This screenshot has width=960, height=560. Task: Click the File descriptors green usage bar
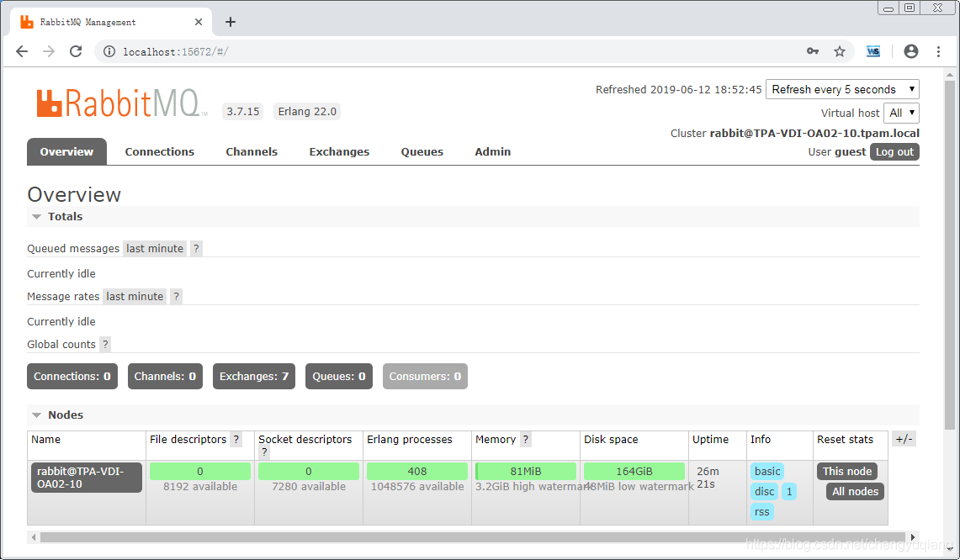pyautogui.click(x=200, y=471)
